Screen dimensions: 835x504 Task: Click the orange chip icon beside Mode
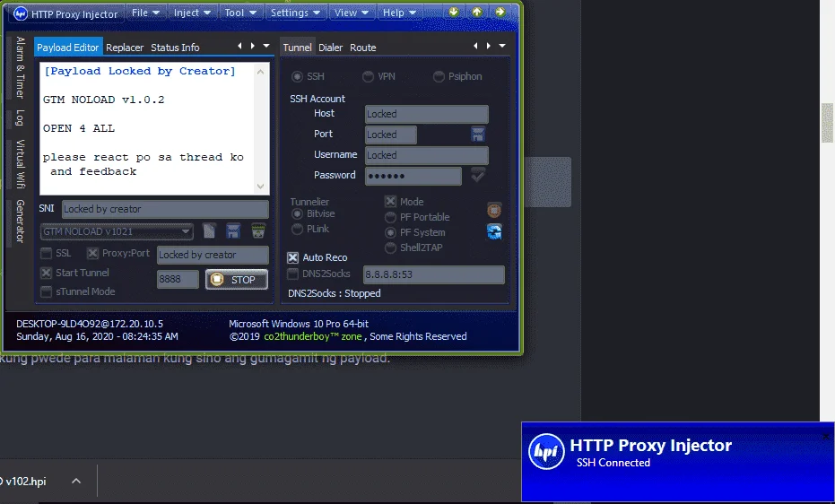pos(494,210)
